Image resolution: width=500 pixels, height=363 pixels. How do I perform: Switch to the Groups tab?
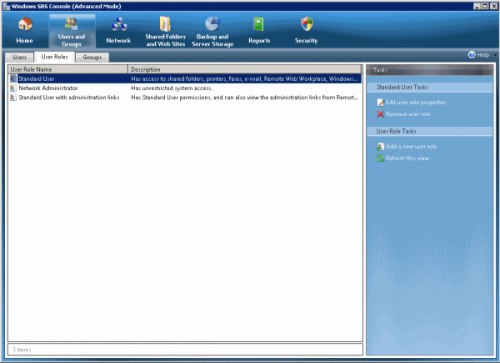(x=92, y=57)
